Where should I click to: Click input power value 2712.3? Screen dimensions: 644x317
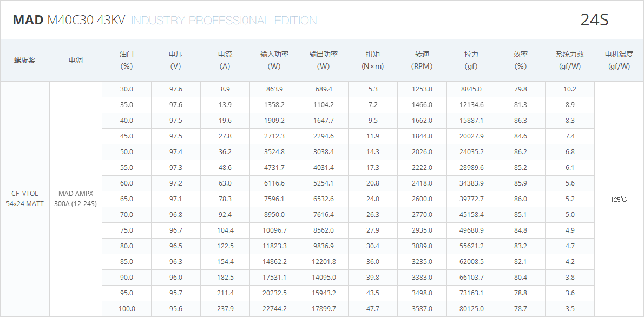[274, 136]
